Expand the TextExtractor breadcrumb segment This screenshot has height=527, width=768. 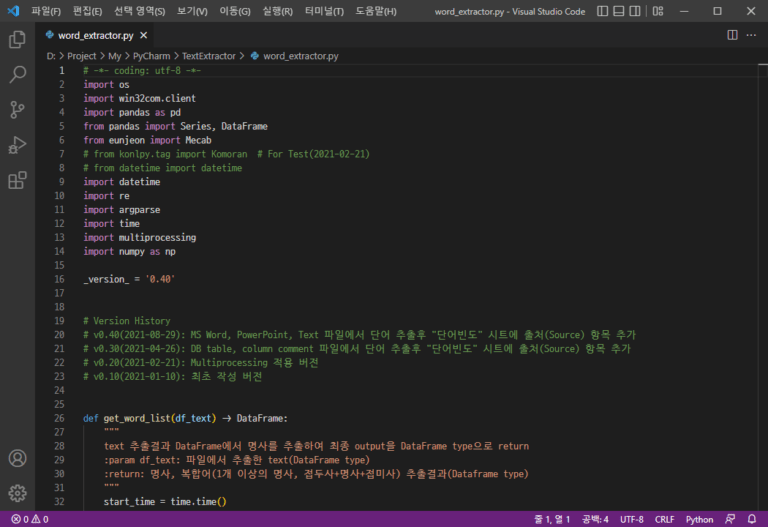click(x=209, y=56)
